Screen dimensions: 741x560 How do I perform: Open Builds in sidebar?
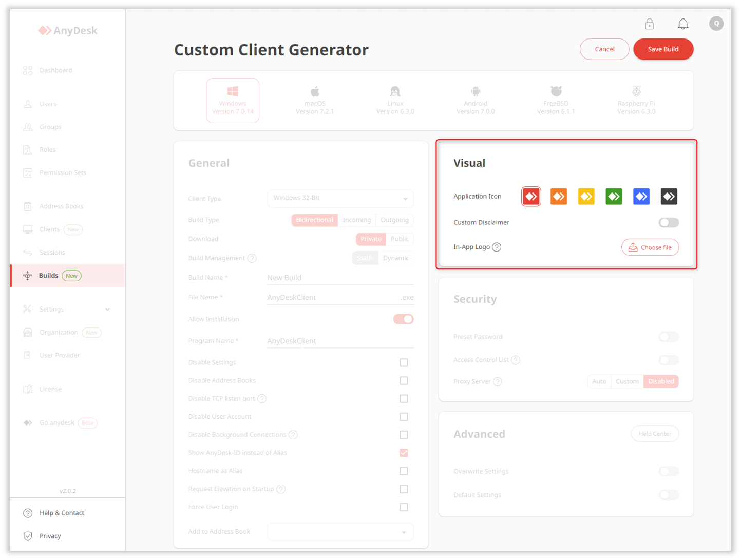(67, 276)
